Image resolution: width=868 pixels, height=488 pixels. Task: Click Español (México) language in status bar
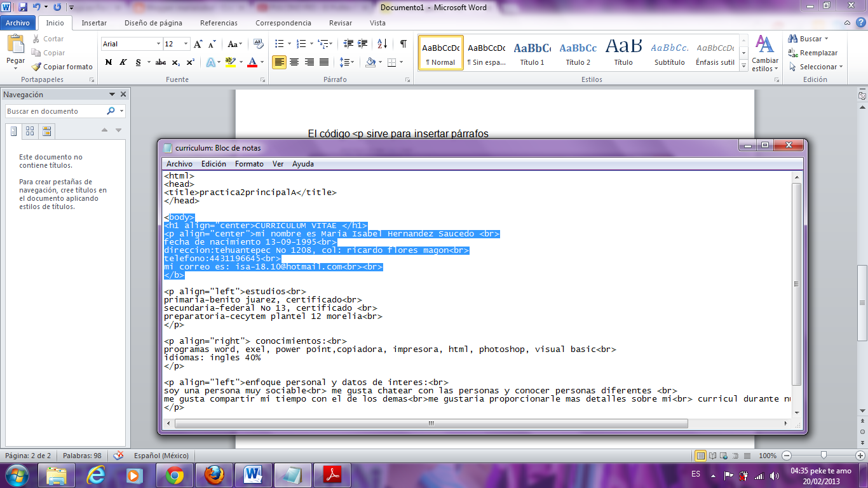[x=161, y=456]
